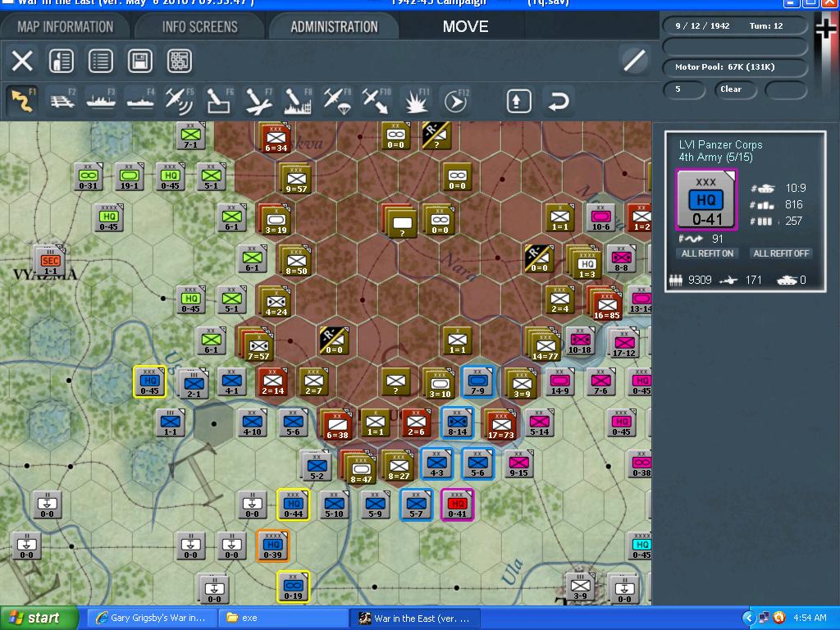Select the blue 8-14 infantry counter

pos(457,422)
